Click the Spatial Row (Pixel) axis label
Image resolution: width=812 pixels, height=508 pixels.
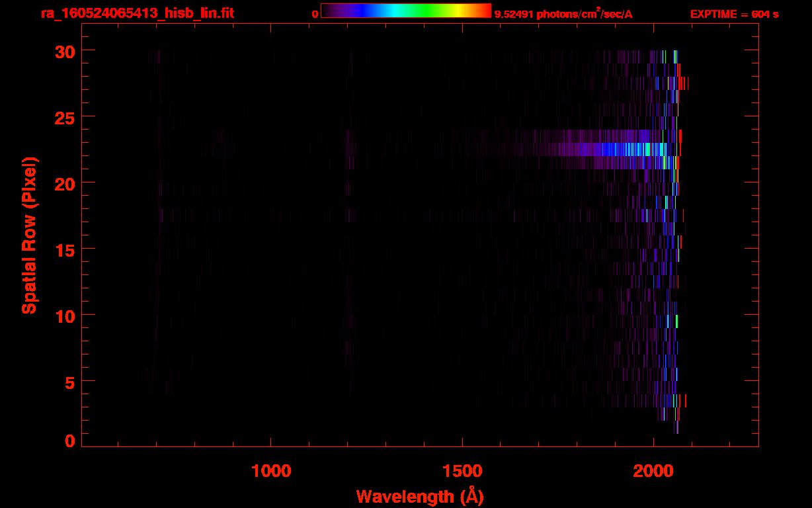pos(29,235)
